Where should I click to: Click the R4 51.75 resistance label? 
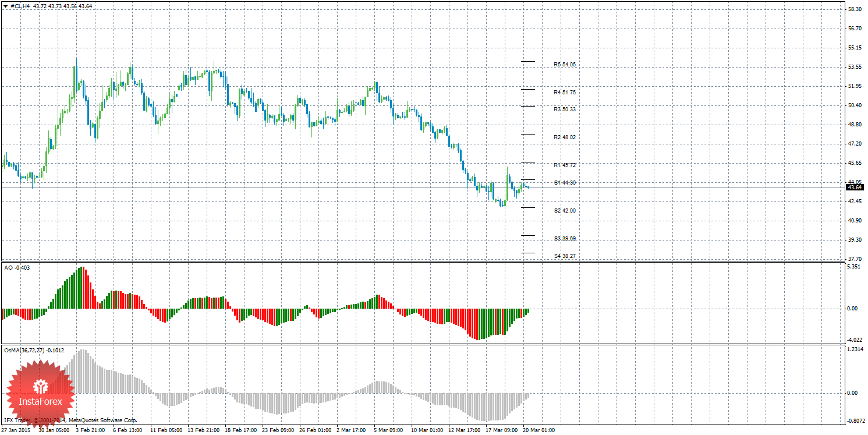(x=564, y=93)
